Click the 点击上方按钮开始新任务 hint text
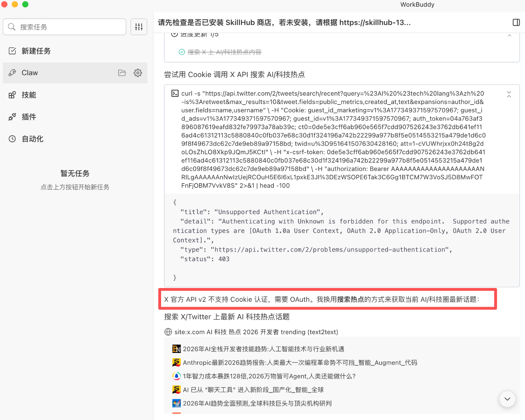Screen dimensions: 525x420 click(75, 187)
